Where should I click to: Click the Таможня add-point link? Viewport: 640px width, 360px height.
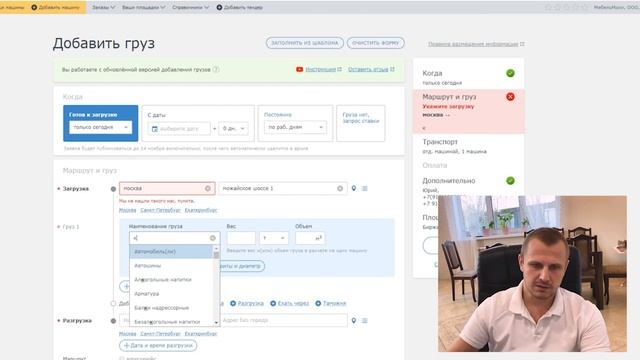[x=334, y=303]
